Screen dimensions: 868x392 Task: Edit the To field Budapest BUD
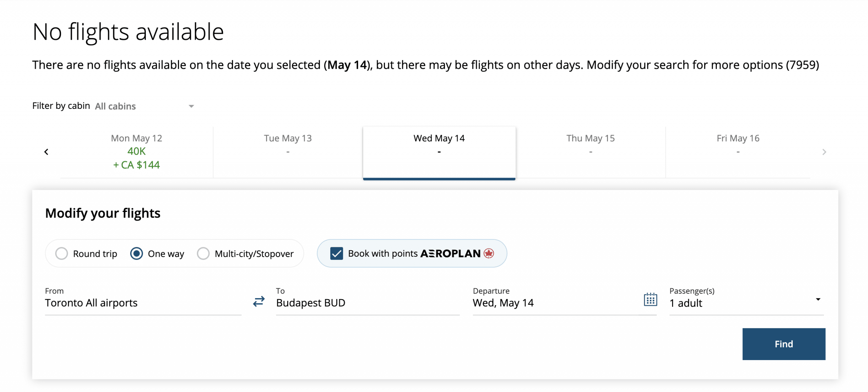367,303
